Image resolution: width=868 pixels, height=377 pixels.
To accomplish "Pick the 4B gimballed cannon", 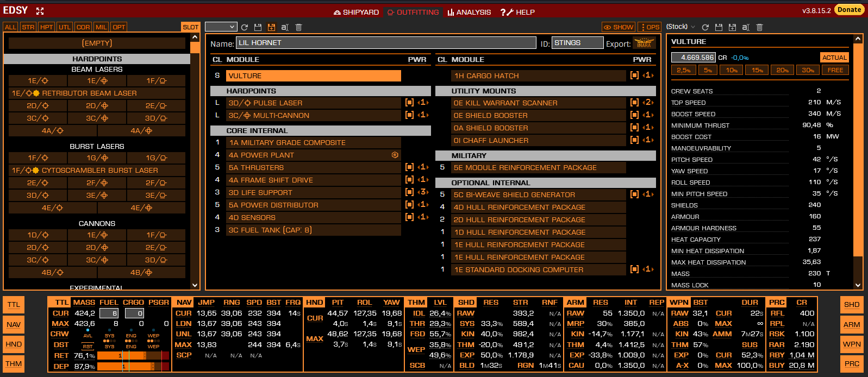I will [x=141, y=272].
